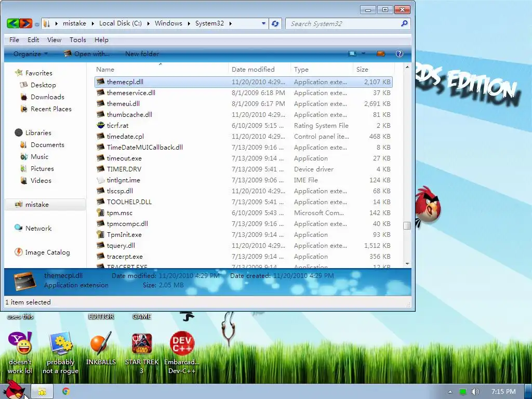The height and width of the screenshot is (399, 532).
Task: Go forward with the orange Forward arrow
Action: [26, 23]
